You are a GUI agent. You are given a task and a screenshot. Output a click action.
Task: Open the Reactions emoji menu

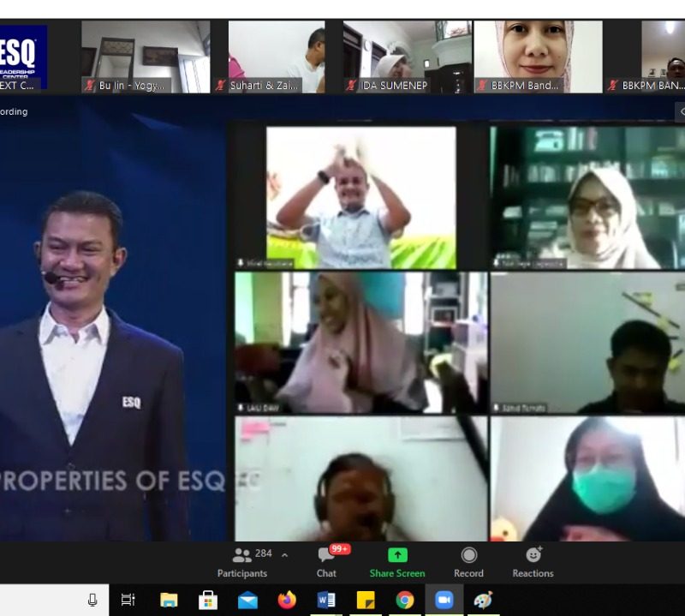tap(533, 562)
